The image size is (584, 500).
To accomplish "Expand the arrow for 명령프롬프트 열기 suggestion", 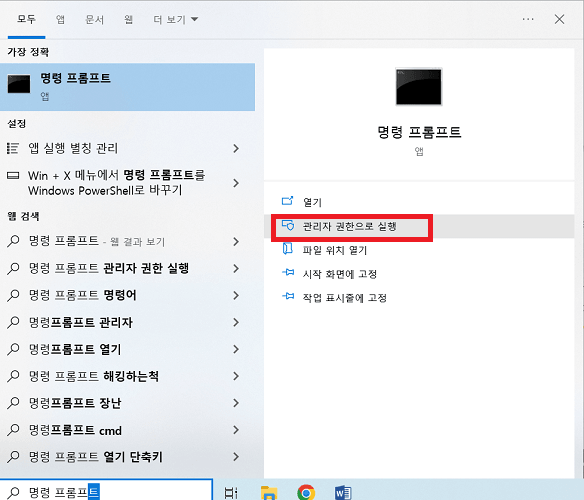I will coord(236,349).
